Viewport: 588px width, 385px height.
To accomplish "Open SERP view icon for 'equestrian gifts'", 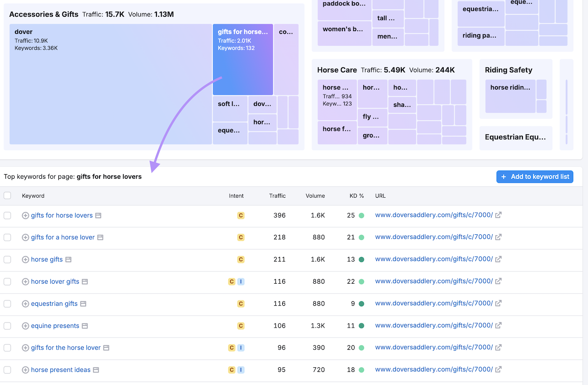I will pyautogui.click(x=83, y=304).
